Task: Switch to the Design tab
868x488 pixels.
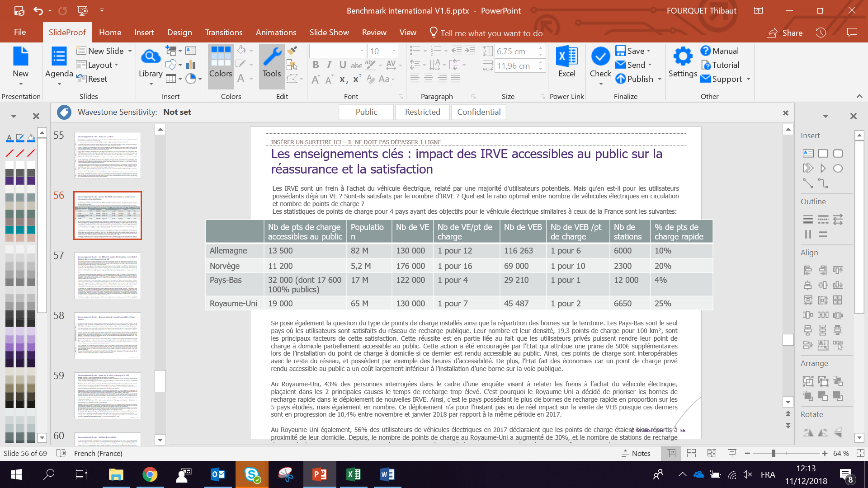Action: pos(179,33)
